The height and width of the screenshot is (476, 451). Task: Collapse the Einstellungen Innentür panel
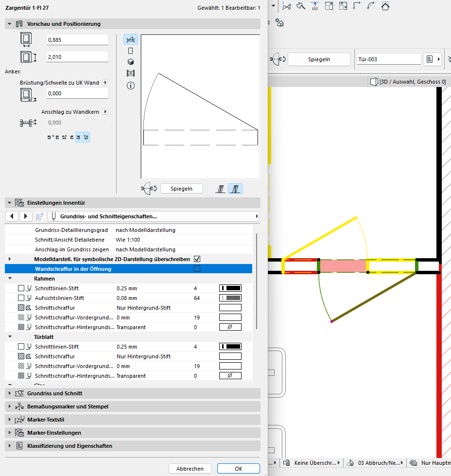pos(10,202)
